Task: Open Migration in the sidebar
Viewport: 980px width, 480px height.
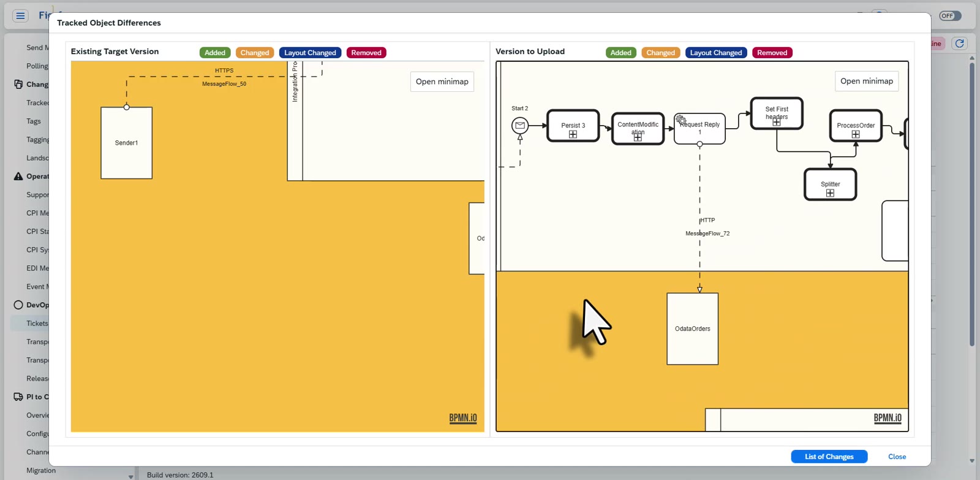Action: pos(41,470)
